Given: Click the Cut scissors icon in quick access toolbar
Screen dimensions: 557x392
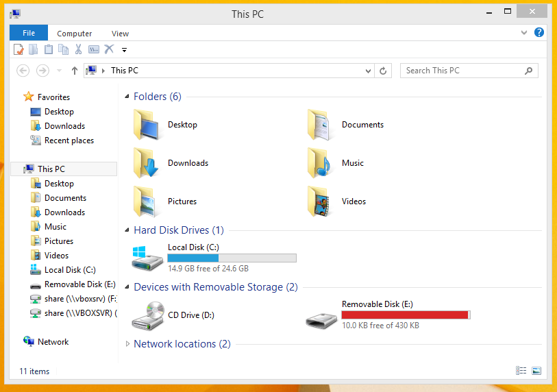Looking at the screenshot, I should 78,49.
